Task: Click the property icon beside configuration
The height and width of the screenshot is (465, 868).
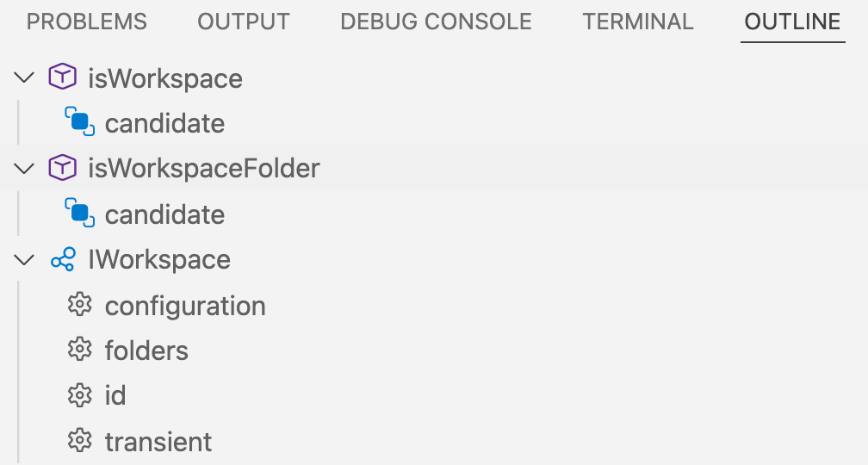Action: click(x=80, y=305)
